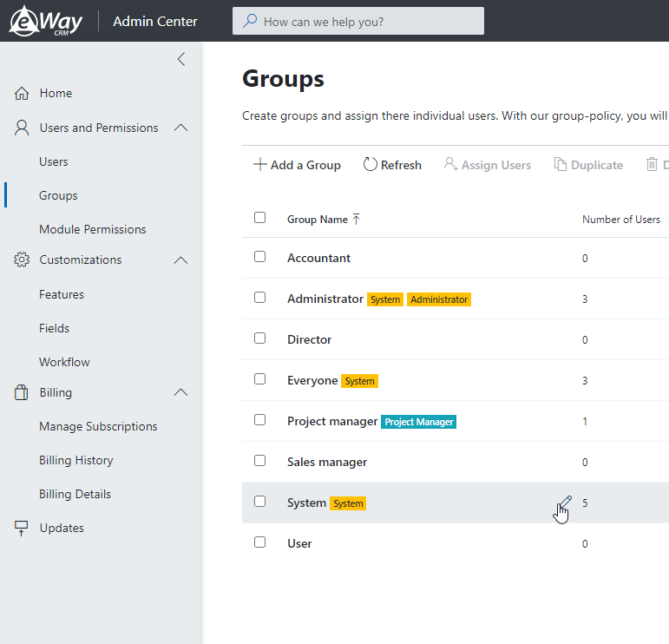Click into the 'How can we help you?' search box
Viewport: 669px width, 644px height.
[x=358, y=21]
